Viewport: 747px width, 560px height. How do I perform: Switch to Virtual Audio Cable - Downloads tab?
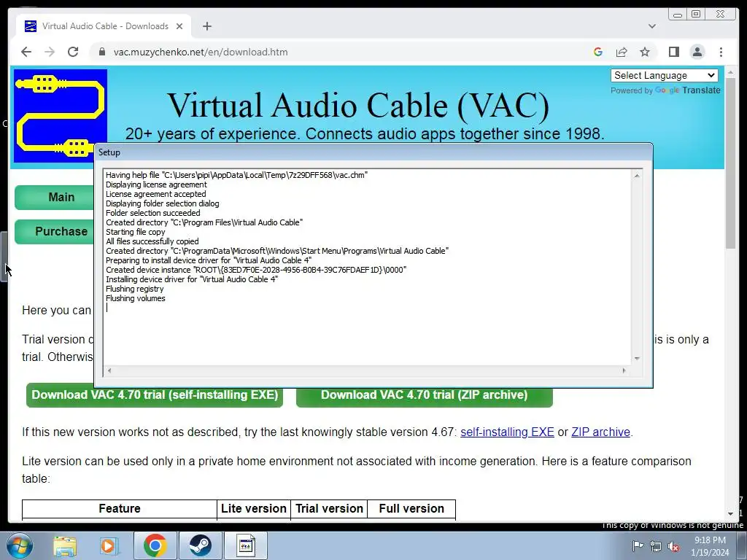pos(104,26)
